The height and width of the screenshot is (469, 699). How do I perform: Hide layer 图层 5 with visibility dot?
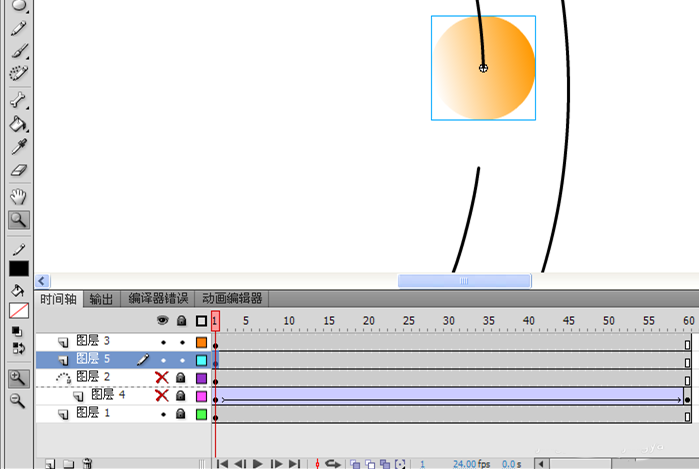163,360
